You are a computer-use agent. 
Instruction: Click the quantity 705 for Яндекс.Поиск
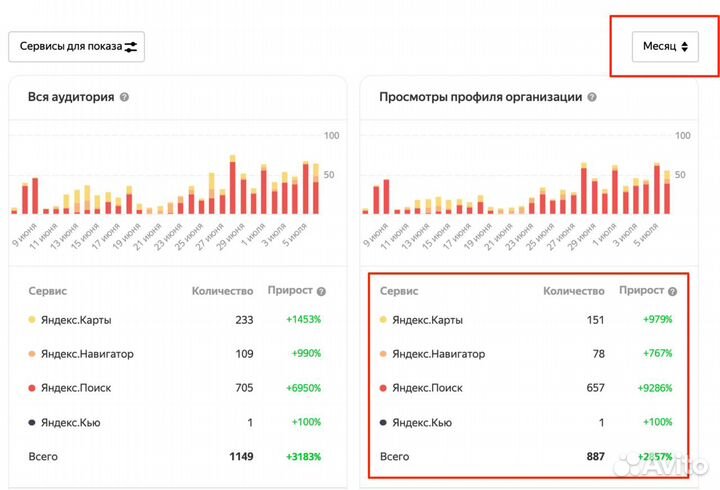pyautogui.click(x=244, y=388)
